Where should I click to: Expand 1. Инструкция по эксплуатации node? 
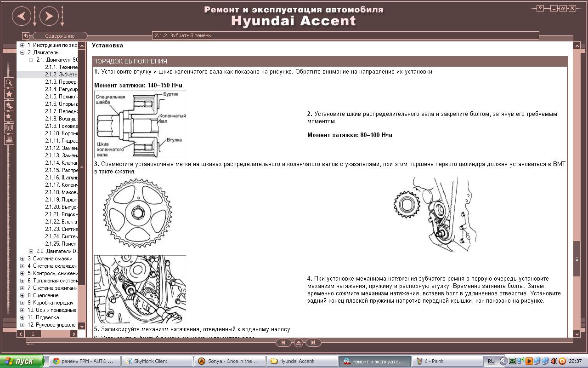(x=22, y=45)
